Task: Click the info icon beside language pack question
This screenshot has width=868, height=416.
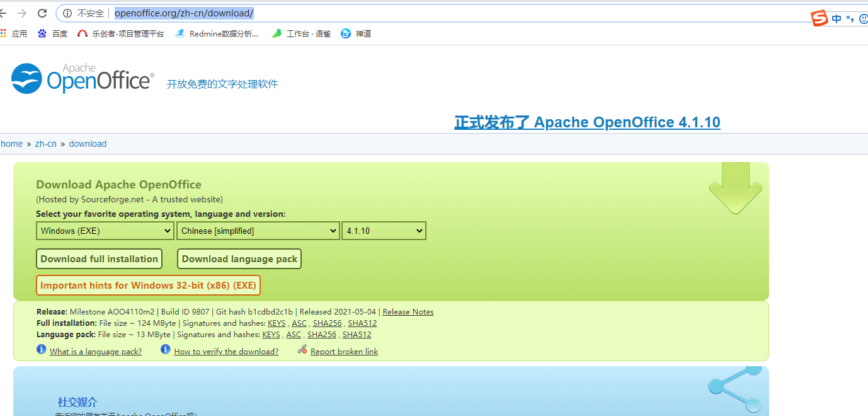Action: pyautogui.click(x=42, y=350)
